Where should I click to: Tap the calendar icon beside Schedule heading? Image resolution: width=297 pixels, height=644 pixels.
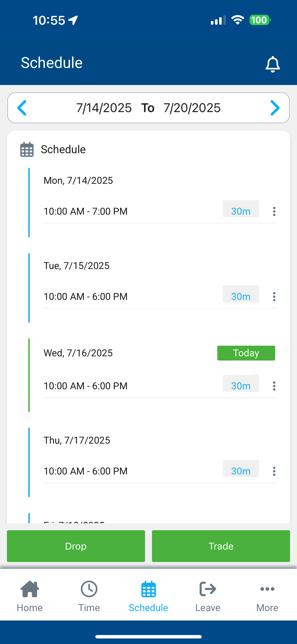click(27, 149)
